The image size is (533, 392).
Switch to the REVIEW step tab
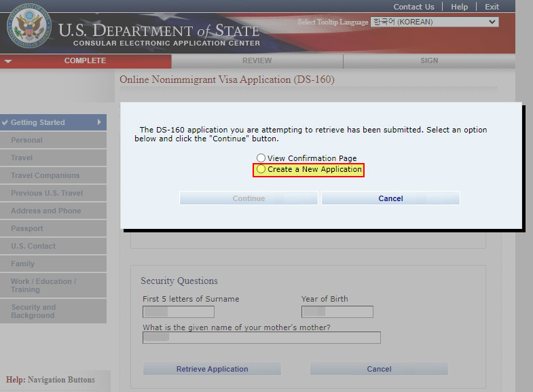(257, 61)
